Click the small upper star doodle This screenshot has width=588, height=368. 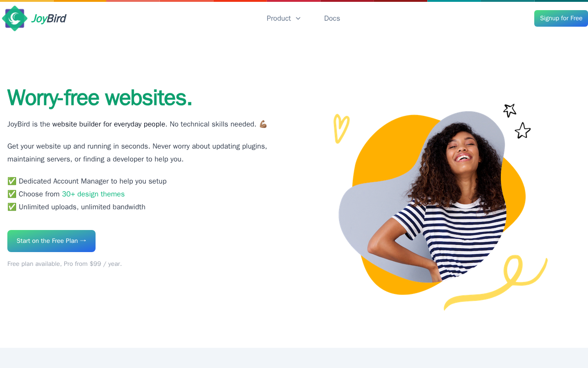pos(510,110)
